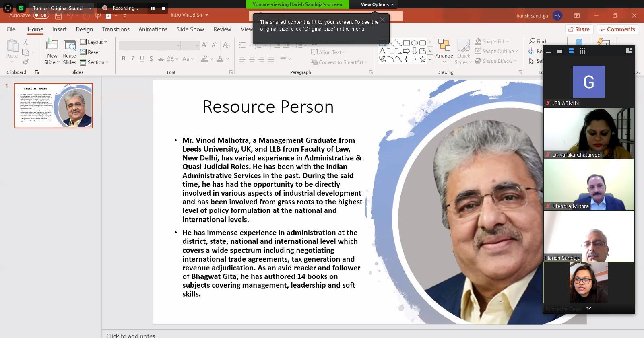Open the Transitions tab
The height and width of the screenshot is (338, 644).
pyautogui.click(x=116, y=29)
